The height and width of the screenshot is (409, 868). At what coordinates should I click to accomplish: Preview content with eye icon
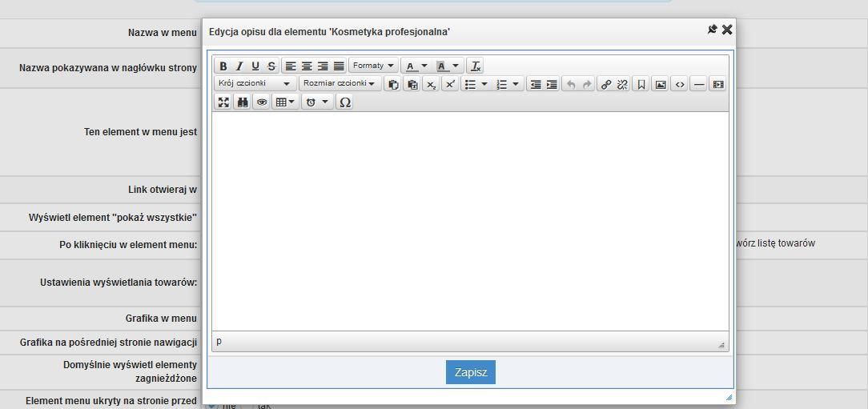click(262, 102)
